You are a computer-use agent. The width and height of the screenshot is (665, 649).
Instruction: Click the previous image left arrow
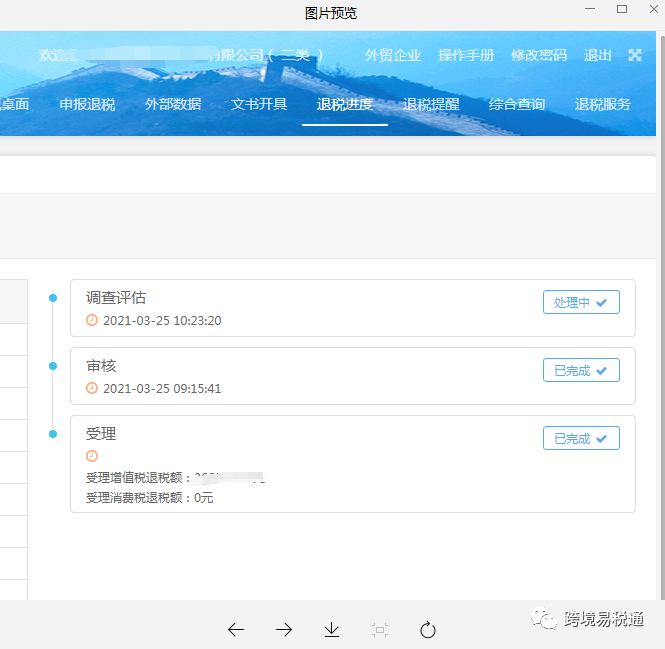click(x=236, y=629)
